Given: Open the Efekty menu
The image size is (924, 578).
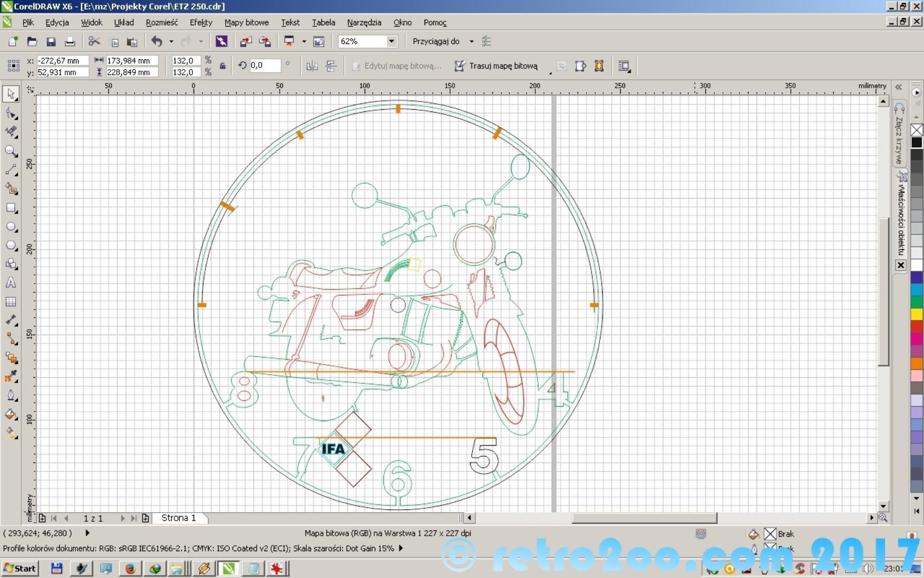Looking at the screenshot, I should click(x=201, y=22).
